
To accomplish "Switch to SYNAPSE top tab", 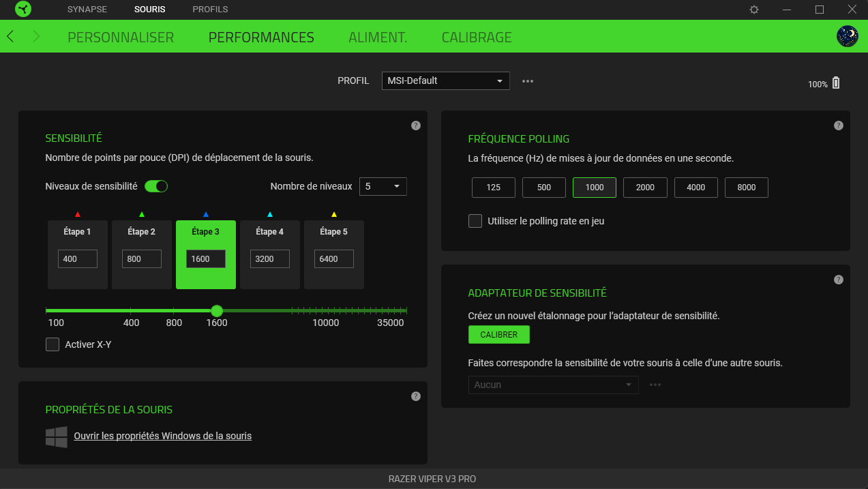I will click(x=87, y=10).
